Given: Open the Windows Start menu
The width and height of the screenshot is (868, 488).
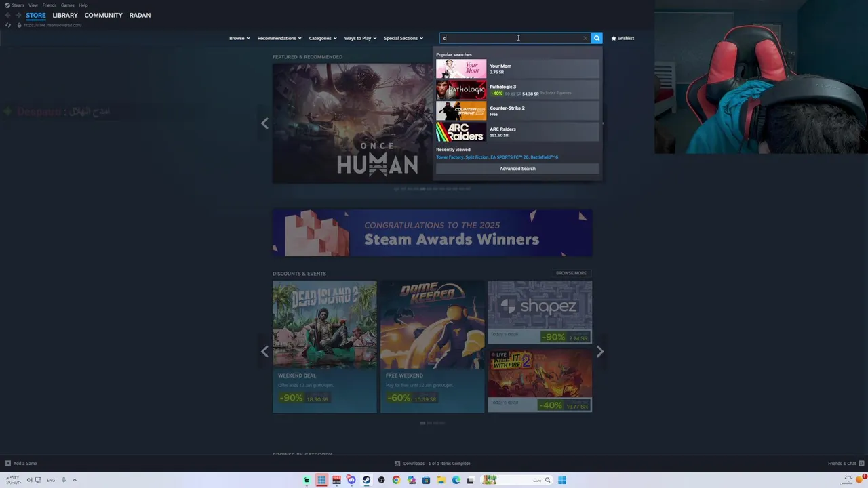Looking at the screenshot, I should [x=562, y=480].
